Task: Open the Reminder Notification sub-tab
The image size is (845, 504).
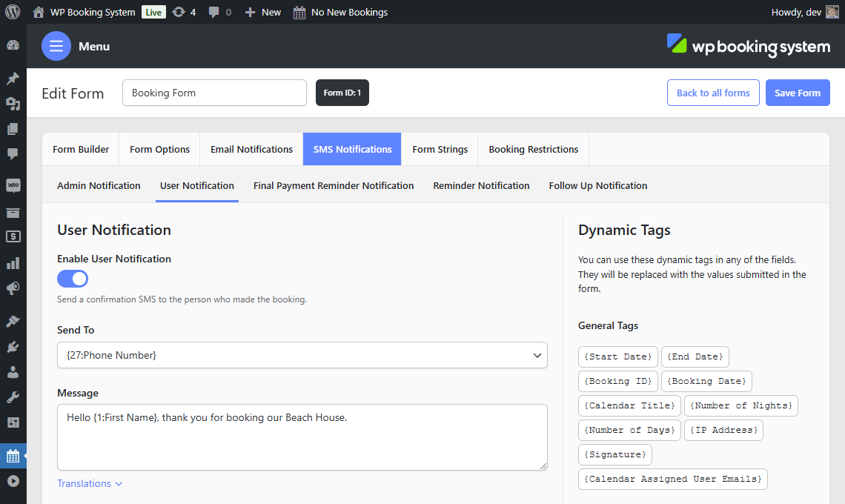Action: pos(481,185)
